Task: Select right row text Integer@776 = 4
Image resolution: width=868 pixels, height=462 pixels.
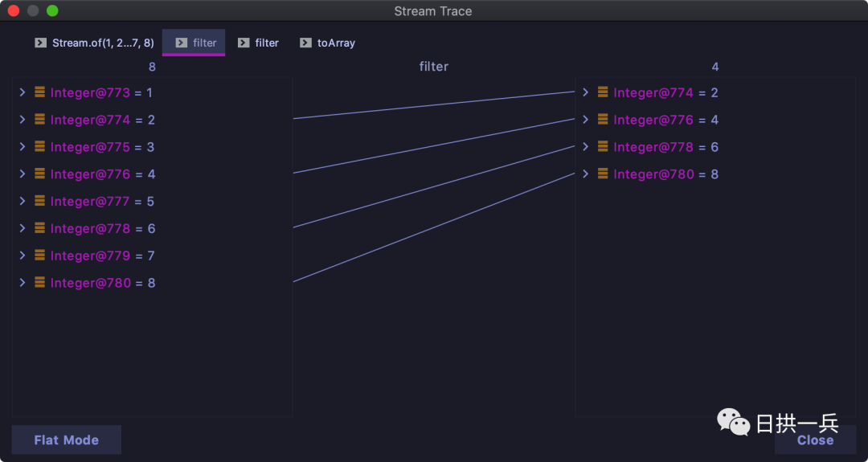Action: tap(666, 120)
